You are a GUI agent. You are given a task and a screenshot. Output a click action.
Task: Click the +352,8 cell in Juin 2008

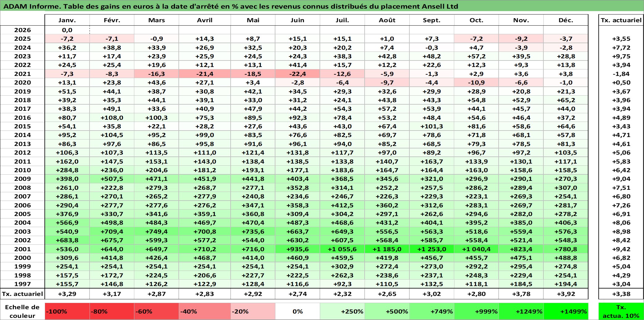point(298,188)
